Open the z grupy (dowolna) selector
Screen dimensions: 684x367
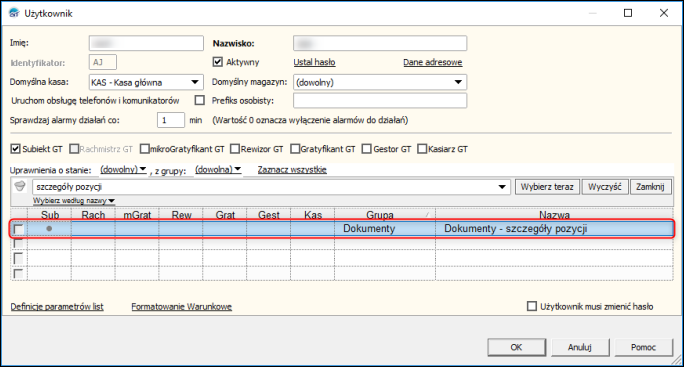click(218, 169)
